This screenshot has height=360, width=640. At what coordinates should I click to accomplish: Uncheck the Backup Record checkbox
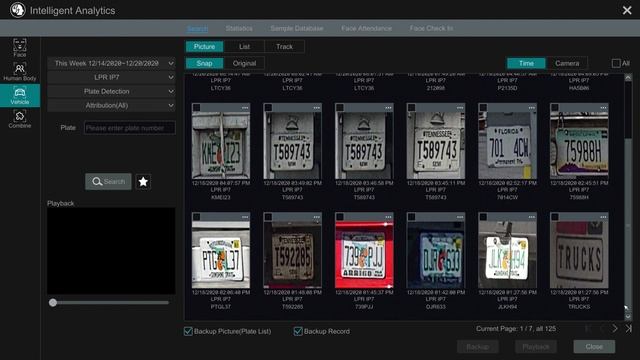coord(298,331)
